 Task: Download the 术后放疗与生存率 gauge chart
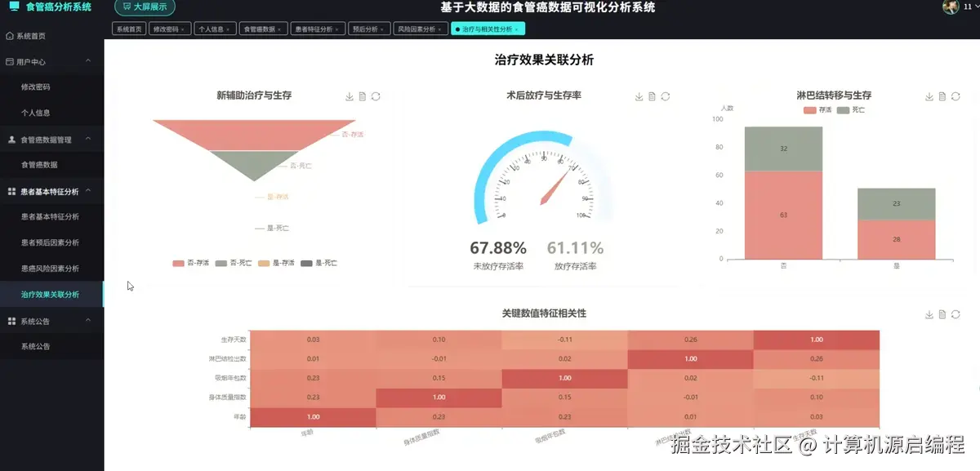[639, 96]
